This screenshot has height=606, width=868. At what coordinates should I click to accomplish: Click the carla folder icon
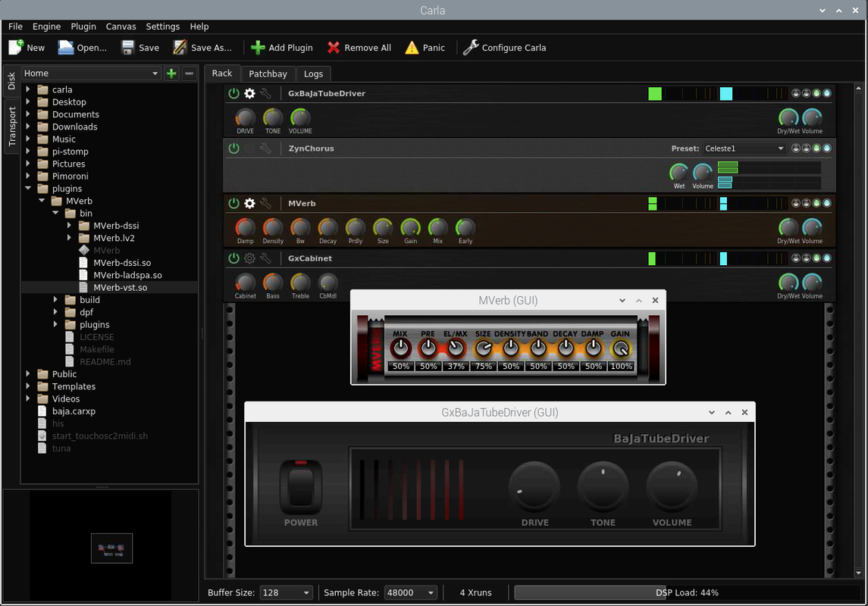(42, 89)
